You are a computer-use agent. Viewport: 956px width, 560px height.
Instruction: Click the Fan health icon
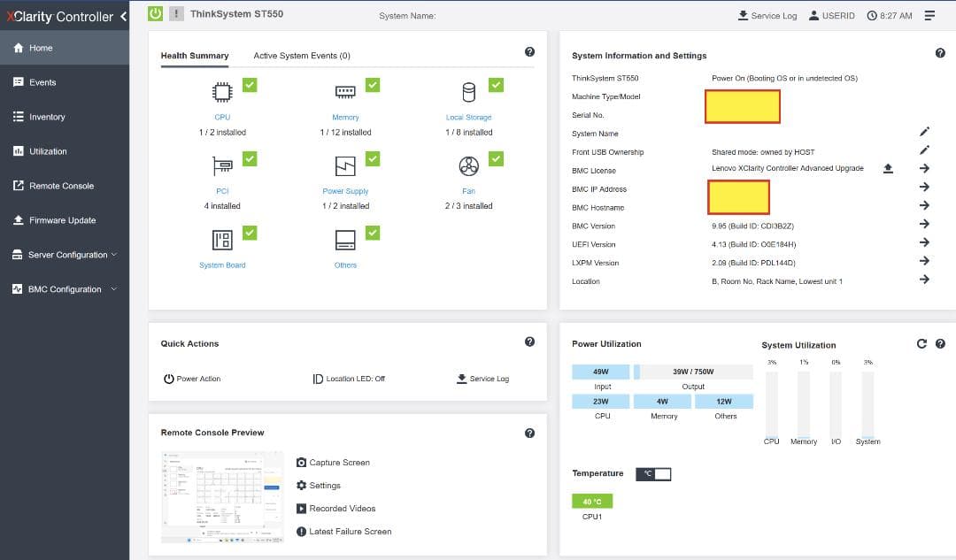coord(468,166)
